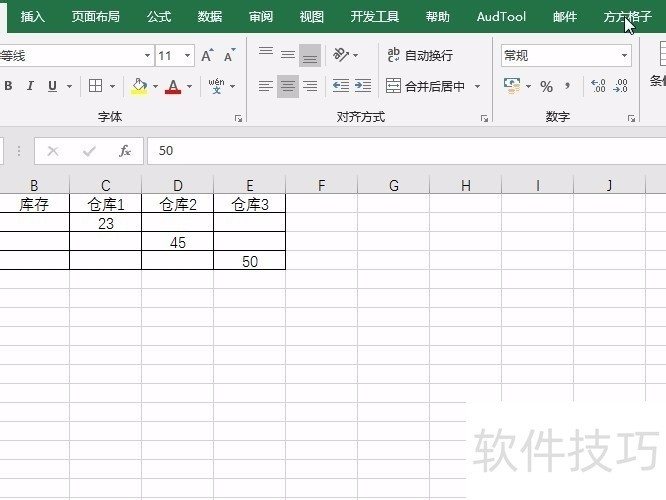Open AudTool ribbon tab
The width and height of the screenshot is (666, 500).
(501, 17)
